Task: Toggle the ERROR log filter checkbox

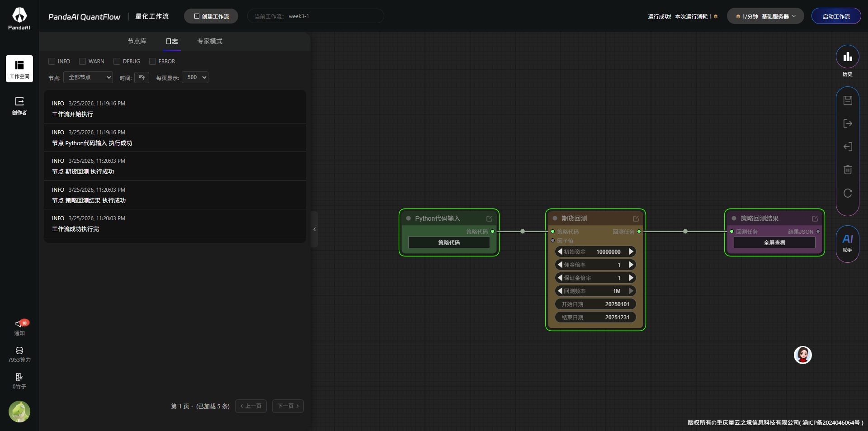Action: pos(152,62)
